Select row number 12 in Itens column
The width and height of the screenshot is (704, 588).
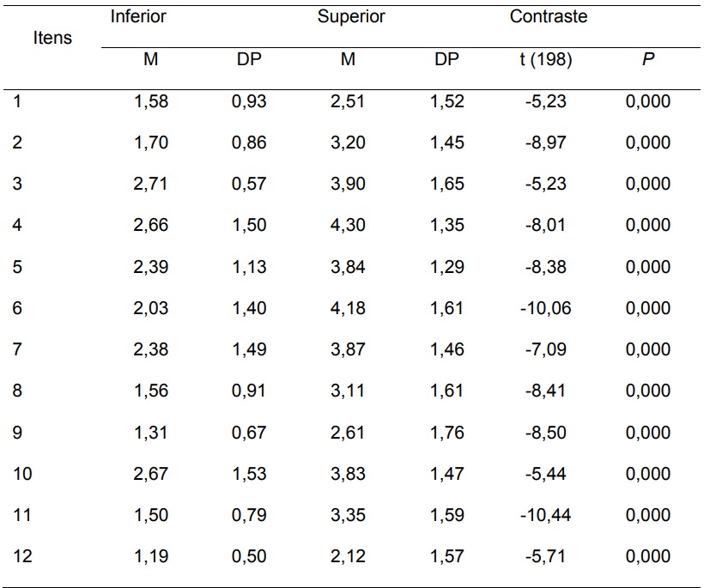[x=22, y=556]
